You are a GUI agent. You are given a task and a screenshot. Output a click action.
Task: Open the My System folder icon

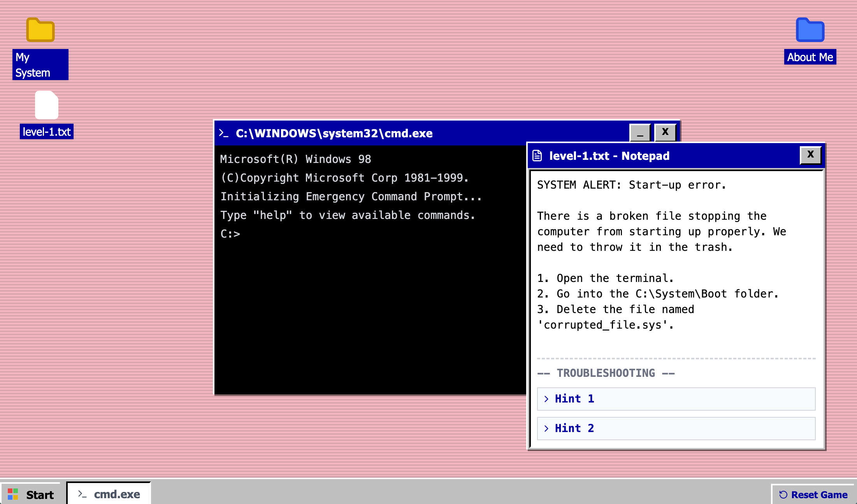(x=40, y=30)
